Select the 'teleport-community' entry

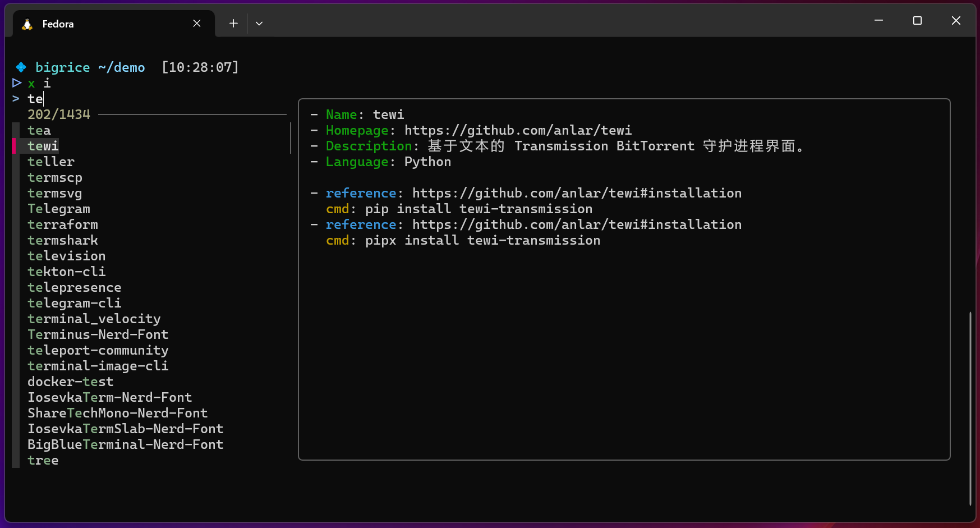pos(98,350)
